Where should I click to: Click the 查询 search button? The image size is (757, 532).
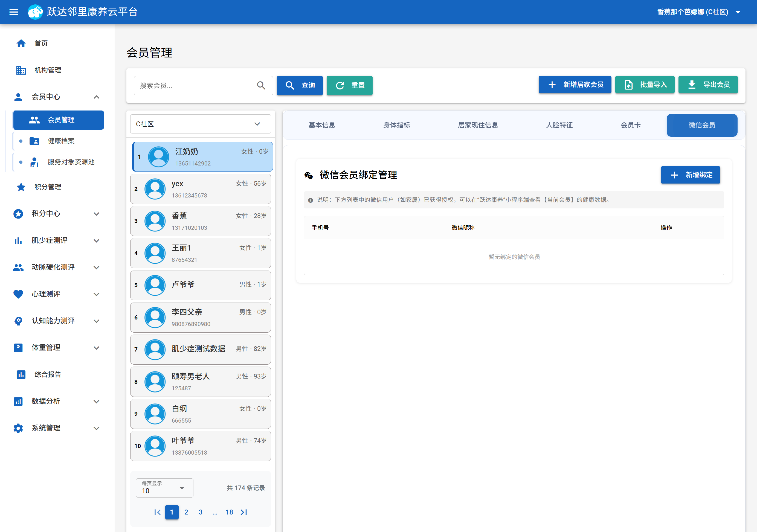click(x=300, y=86)
